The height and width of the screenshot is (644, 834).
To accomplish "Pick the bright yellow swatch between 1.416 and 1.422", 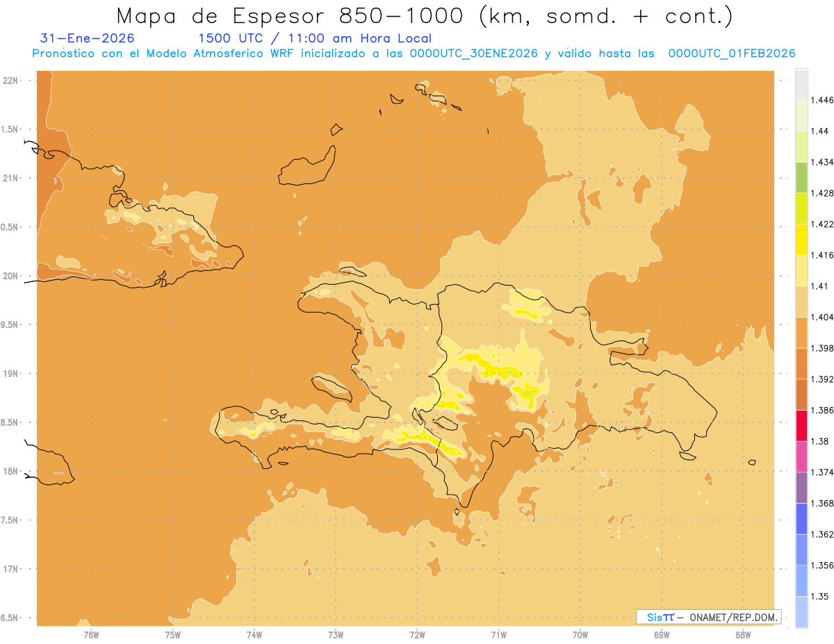I will [x=801, y=239].
